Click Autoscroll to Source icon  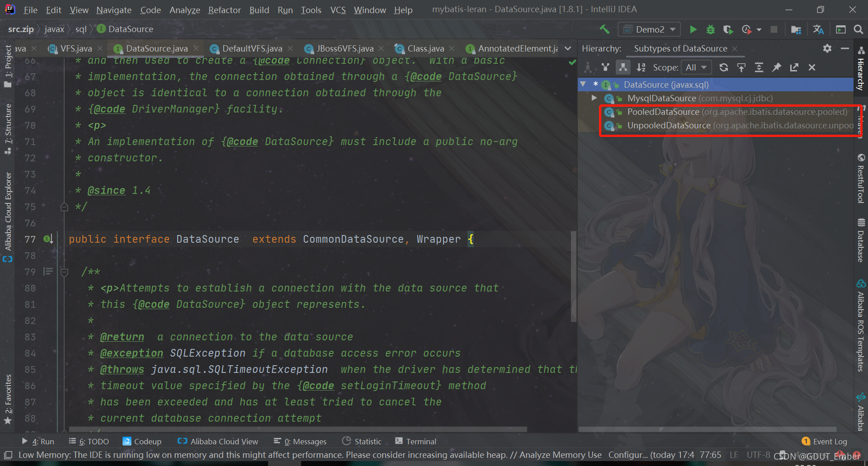click(741, 67)
